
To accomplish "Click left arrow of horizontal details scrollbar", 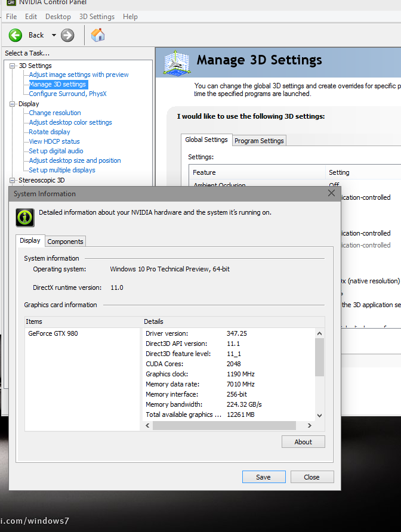I will pyautogui.click(x=147, y=425).
